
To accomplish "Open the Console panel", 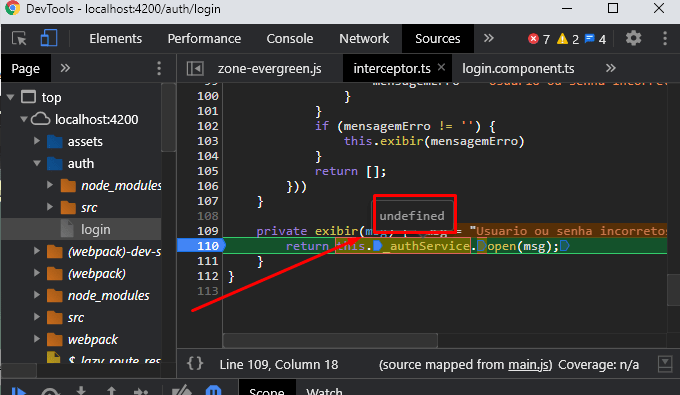I will coord(290,39).
